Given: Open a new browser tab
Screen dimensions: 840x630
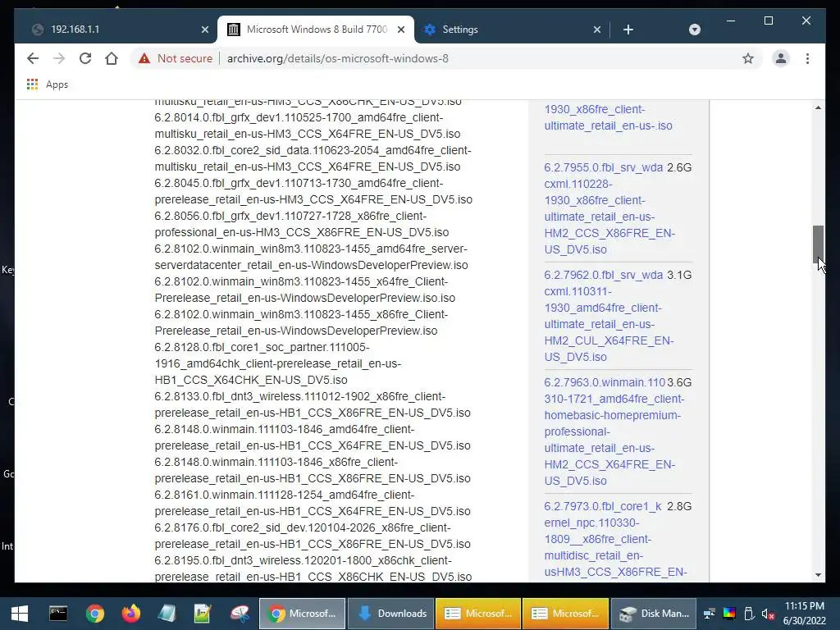Looking at the screenshot, I should tap(628, 30).
